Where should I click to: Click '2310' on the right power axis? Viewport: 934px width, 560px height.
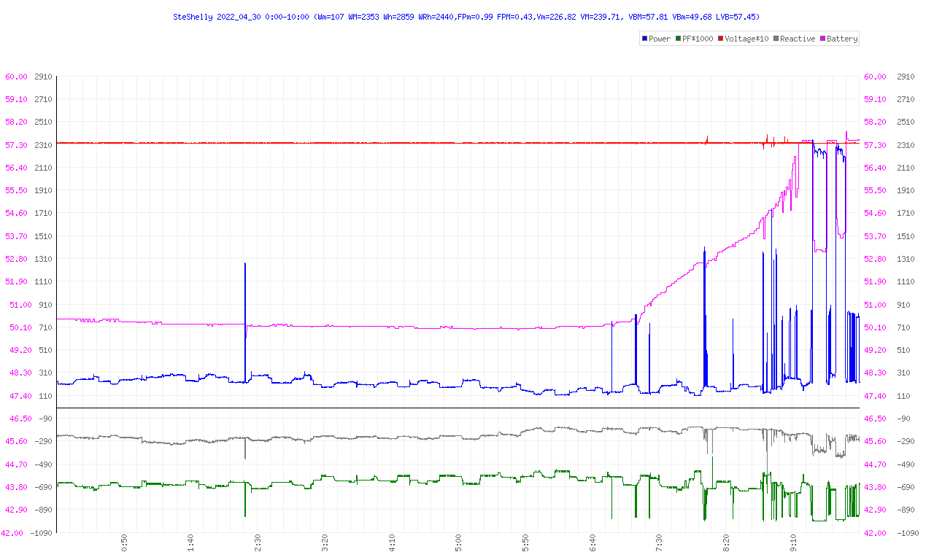point(906,145)
